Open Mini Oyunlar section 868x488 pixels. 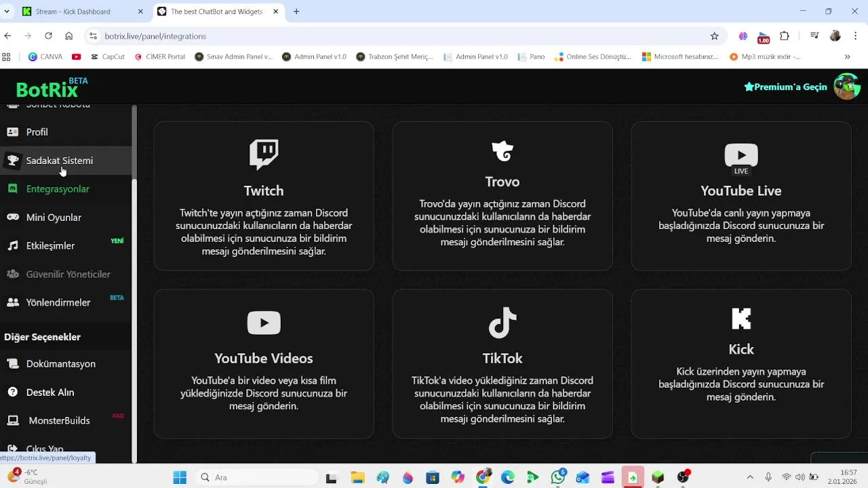(66, 218)
